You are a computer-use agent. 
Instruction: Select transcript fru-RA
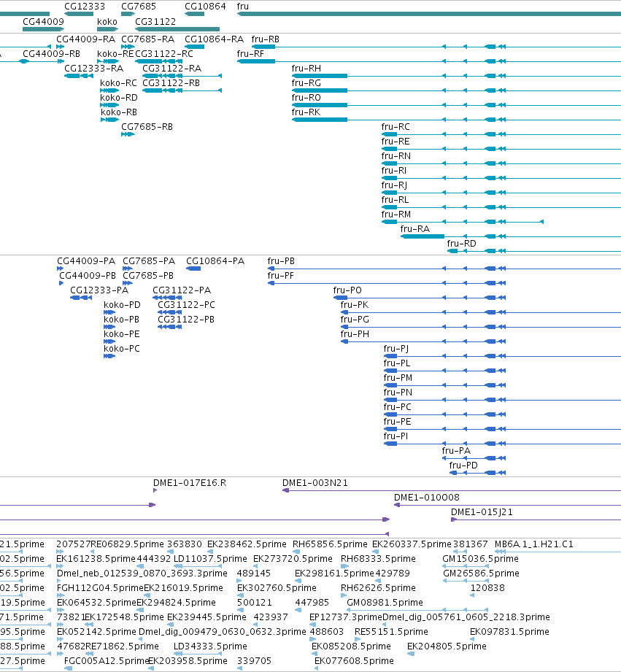(415, 229)
